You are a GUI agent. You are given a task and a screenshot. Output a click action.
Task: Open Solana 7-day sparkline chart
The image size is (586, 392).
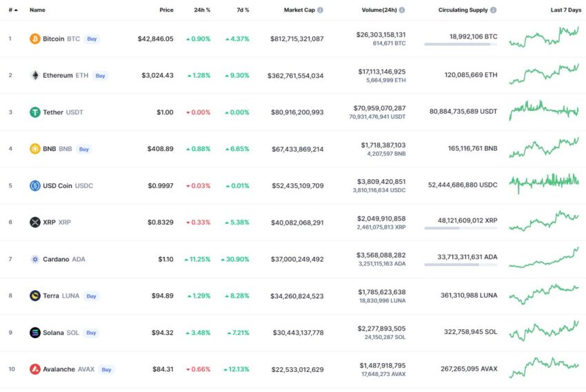coord(544,331)
